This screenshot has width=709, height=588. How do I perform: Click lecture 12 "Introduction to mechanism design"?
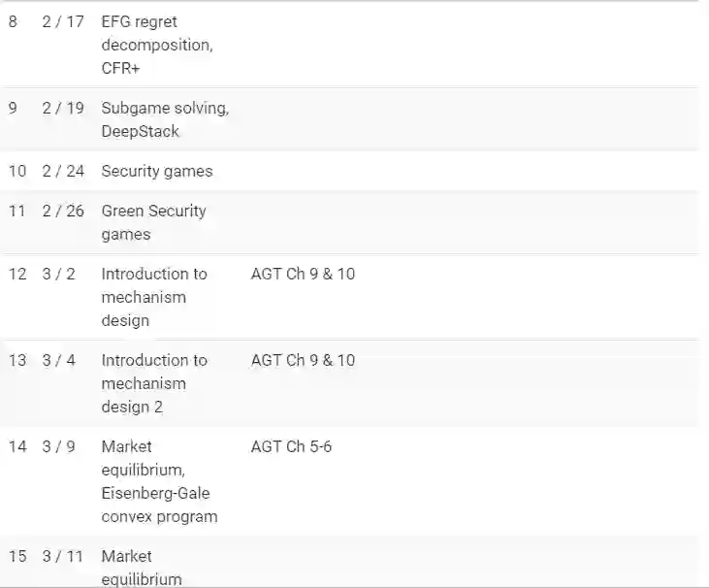(154, 297)
